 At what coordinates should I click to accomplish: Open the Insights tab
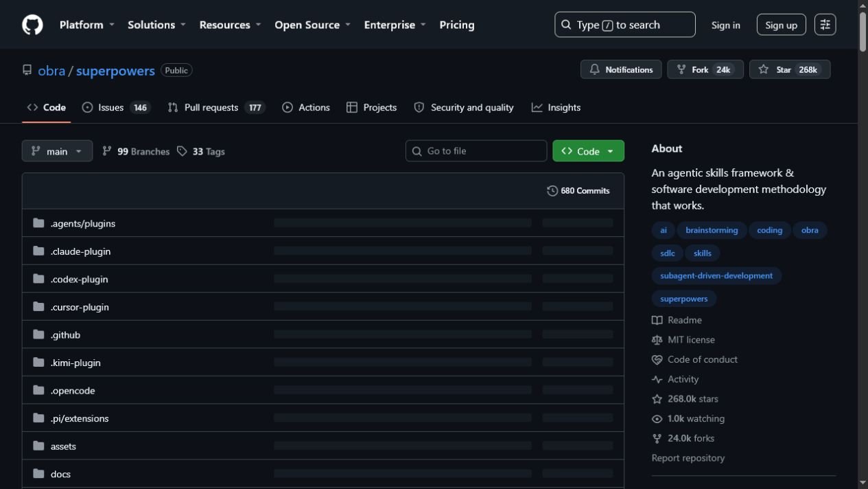click(x=556, y=108)
